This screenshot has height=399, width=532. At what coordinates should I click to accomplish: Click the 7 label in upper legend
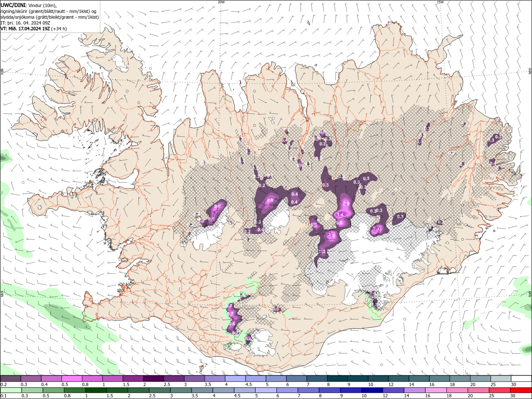pos(308,384)
